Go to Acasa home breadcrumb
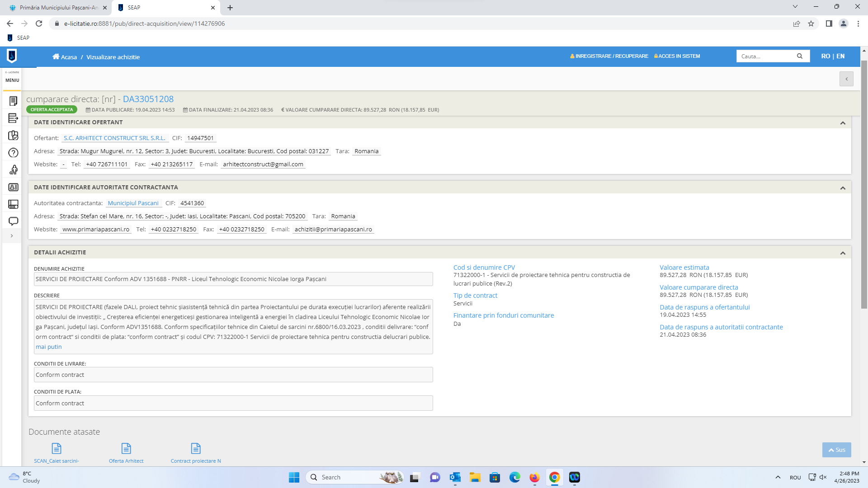Image resolution: width=868 pixels, height=488 pixels. click(65, 57)
